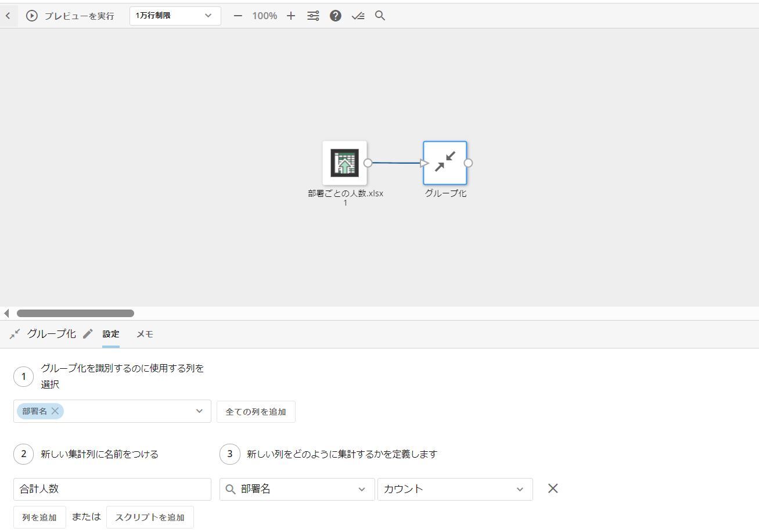The height and width of the screenshot is (532, 759).
Task: Rename グループ化 using the pencil icon
Action: (88, 334)
